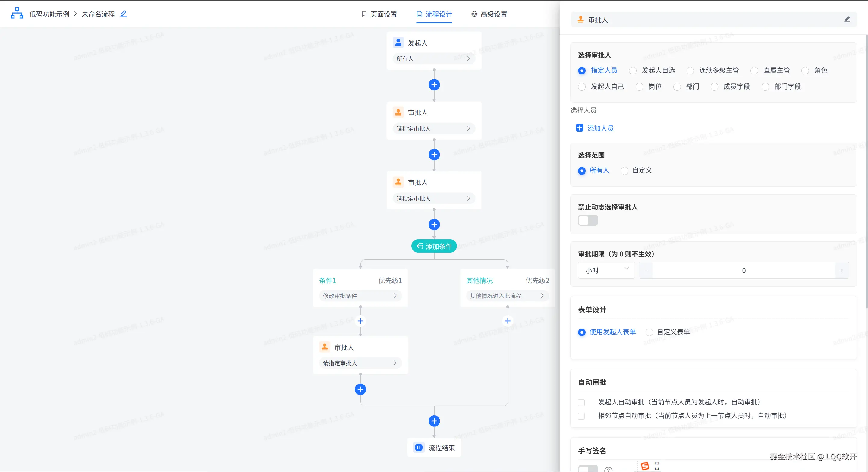The image size is (868, 472).
Task: Click the plus stepper of 审批期限 value
Action: tap(842, 271)
